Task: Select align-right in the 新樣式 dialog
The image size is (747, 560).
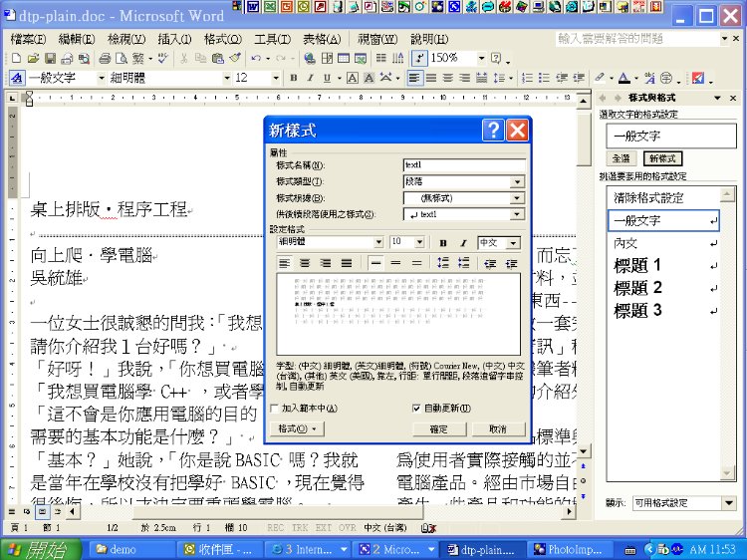Action: click(x=326, y=263)
